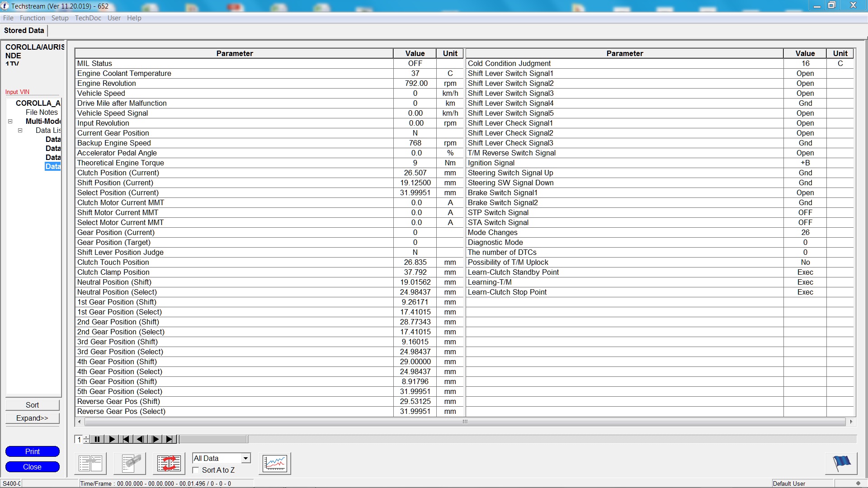Jump to last frame button
Image resolution: width=868 pixels, height=488 pixels.
coord(170,439)
